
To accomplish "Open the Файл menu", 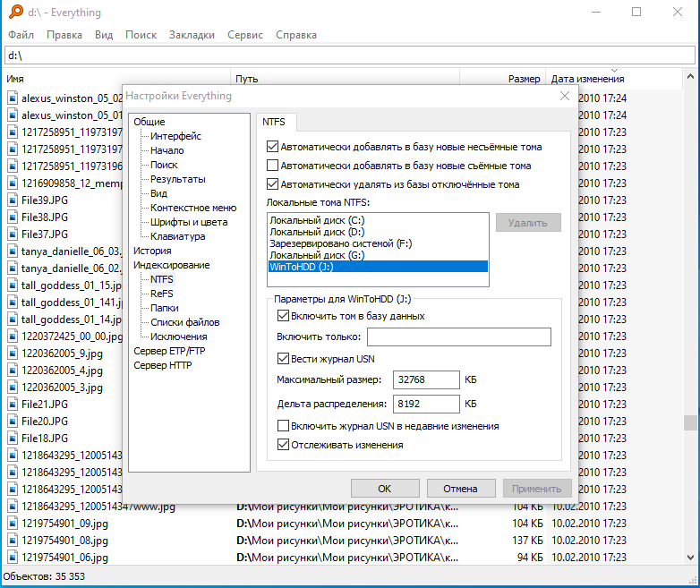I will [x=21, y=35].
